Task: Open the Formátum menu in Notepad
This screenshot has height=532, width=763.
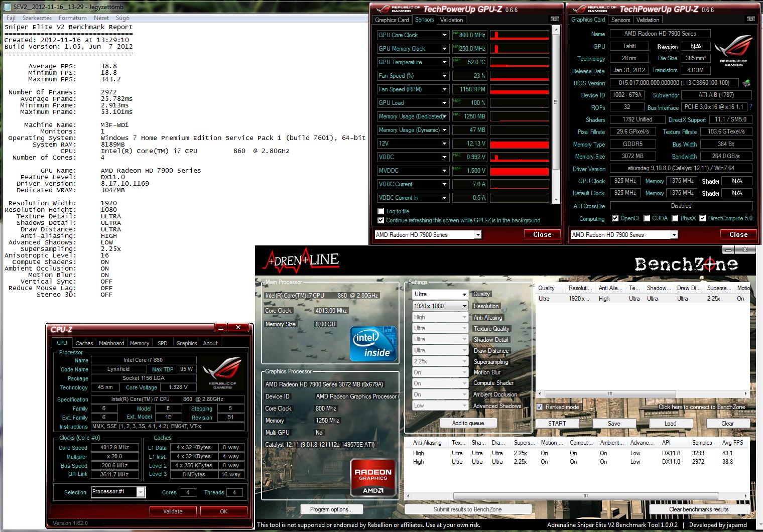Action: tap(72, 18)
